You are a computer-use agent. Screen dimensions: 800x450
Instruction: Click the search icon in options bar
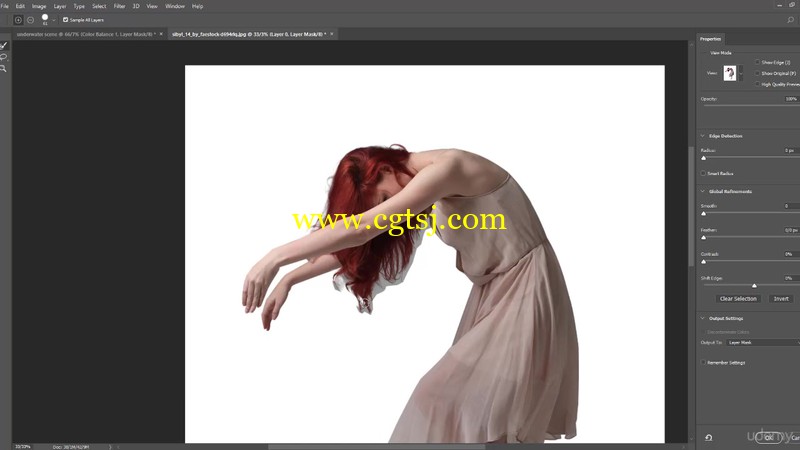[790, 20]
